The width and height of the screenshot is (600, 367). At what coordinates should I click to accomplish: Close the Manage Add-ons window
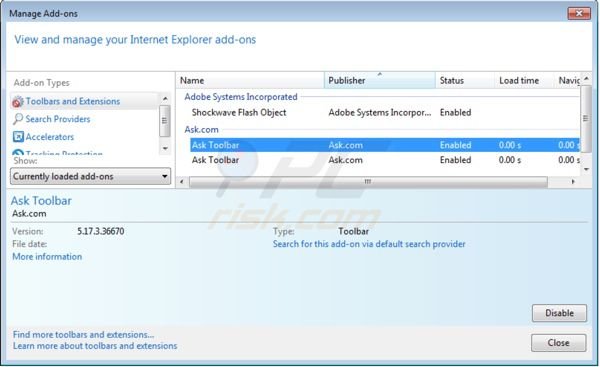tap(579, 13)
